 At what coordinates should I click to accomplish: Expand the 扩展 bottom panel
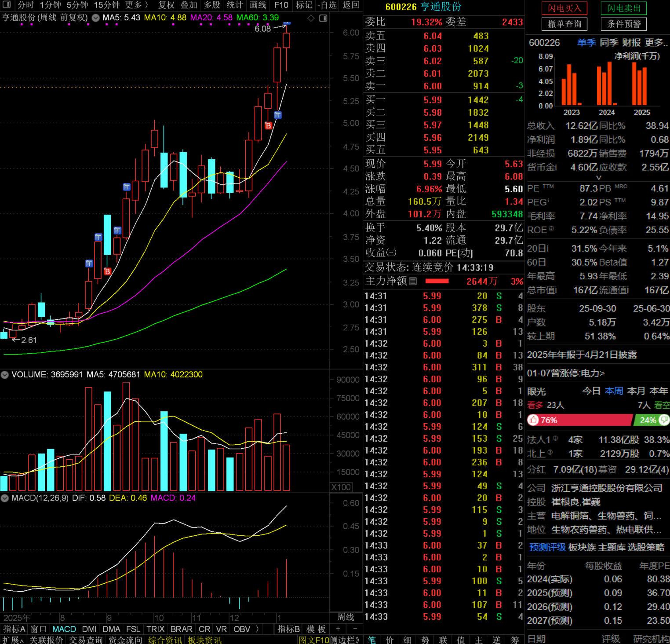pos(13,640)
